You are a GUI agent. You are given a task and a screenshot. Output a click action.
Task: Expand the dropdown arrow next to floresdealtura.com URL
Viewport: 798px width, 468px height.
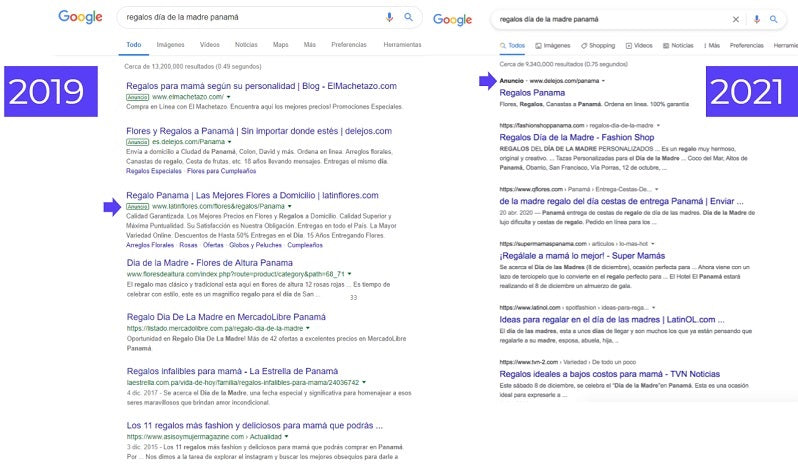350,274
